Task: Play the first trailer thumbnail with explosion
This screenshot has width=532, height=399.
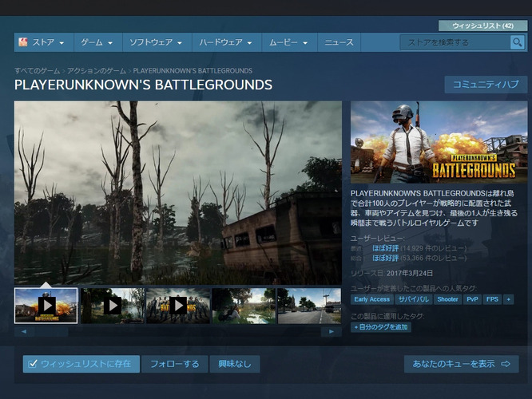Action: [x=46, y=306]
